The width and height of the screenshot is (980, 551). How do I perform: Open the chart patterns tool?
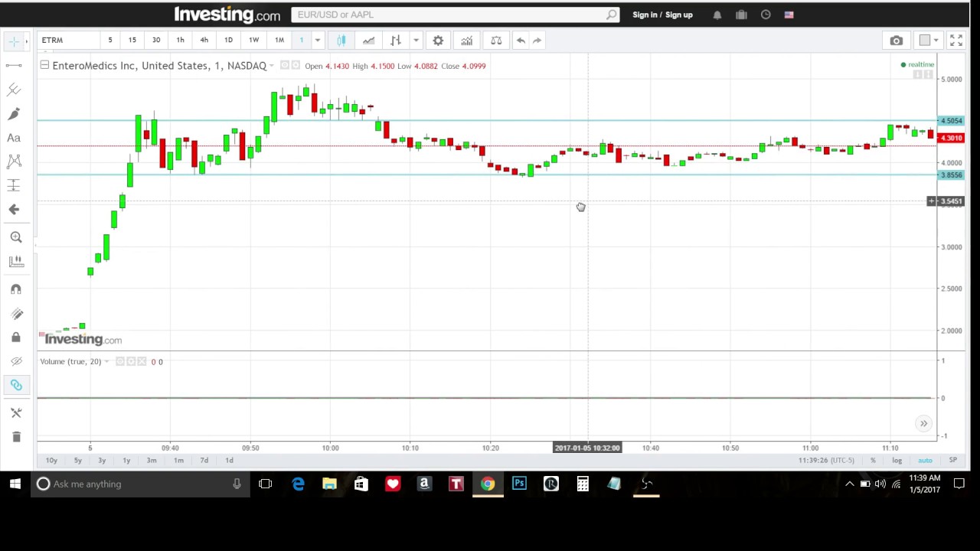click(x=14, y=161)
